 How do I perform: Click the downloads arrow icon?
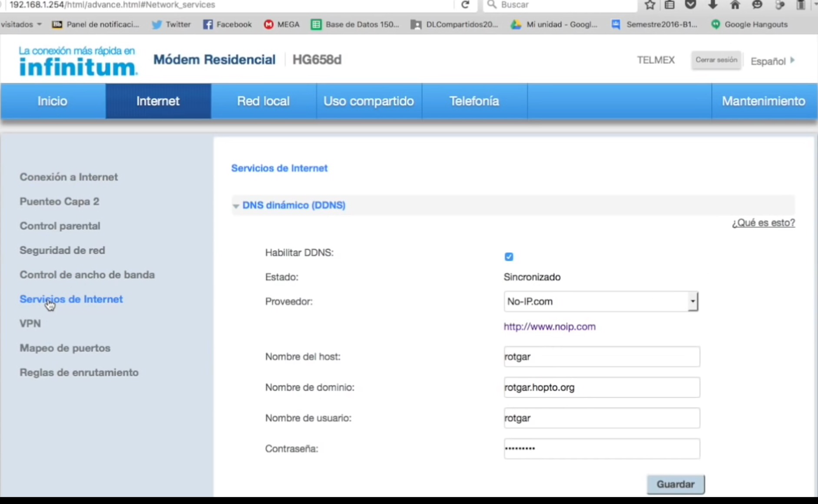click(713, 5)
